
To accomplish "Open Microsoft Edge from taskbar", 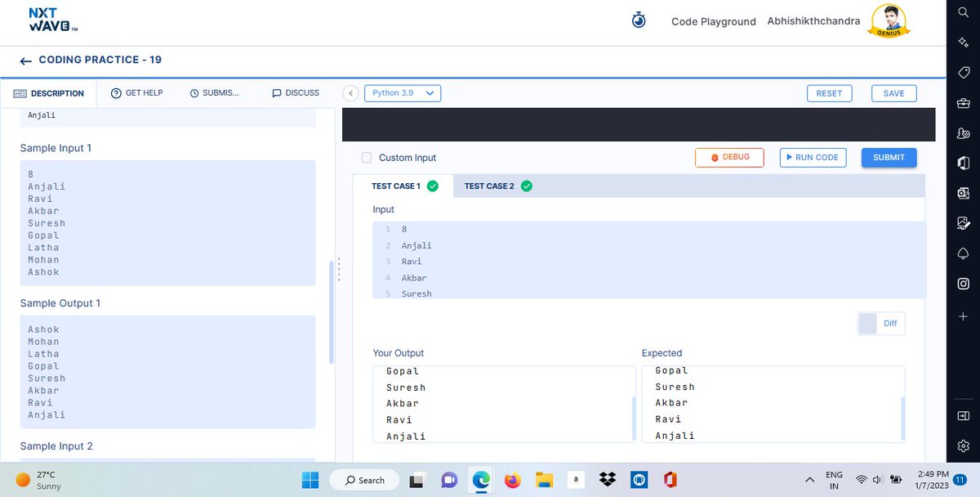I will (481, 480).
